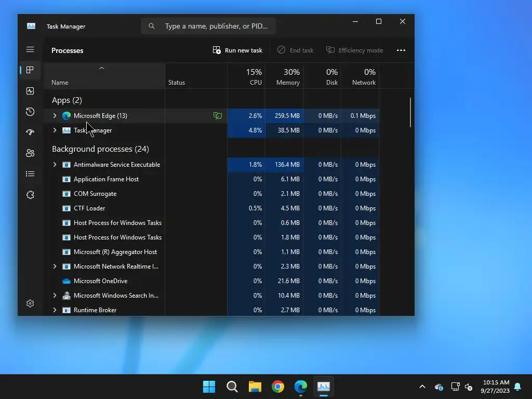
Task: Open taskbar Search icon
Action: pos(232,387)
